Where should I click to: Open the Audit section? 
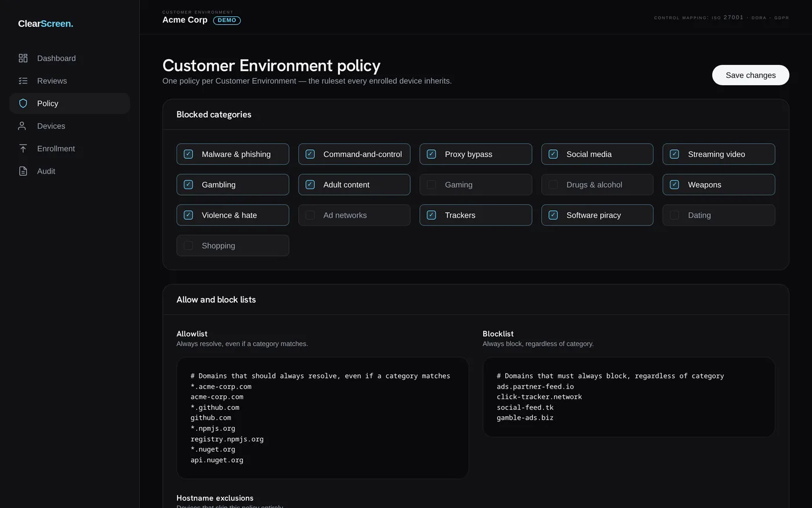[70, 171]
